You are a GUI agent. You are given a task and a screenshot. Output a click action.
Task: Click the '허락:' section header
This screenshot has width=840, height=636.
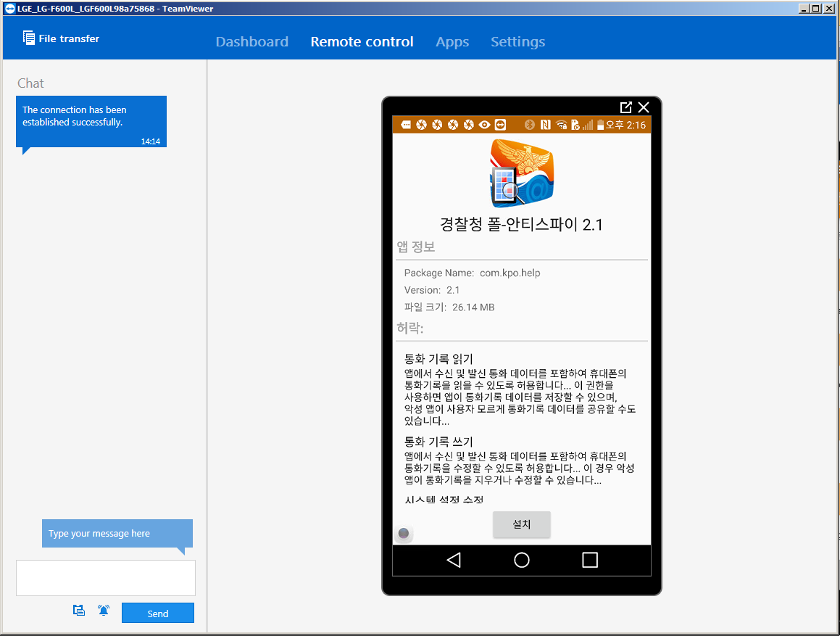pos(409,328)
